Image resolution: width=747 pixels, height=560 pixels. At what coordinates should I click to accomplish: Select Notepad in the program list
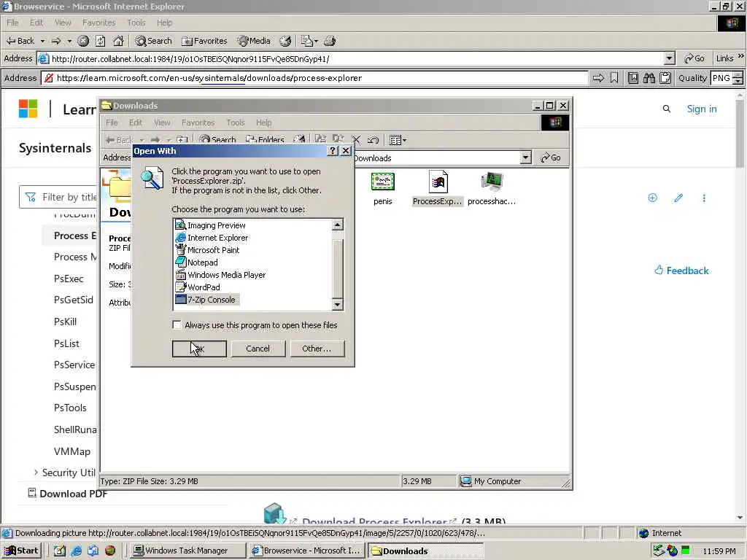click(x=197, y=262)
